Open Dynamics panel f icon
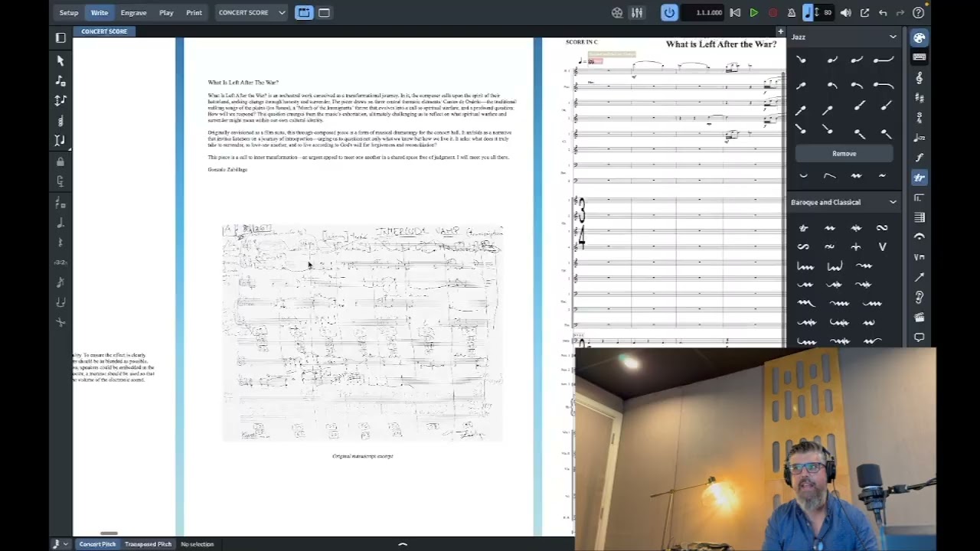This screenshot has height=551, width=980. [920, 158]
